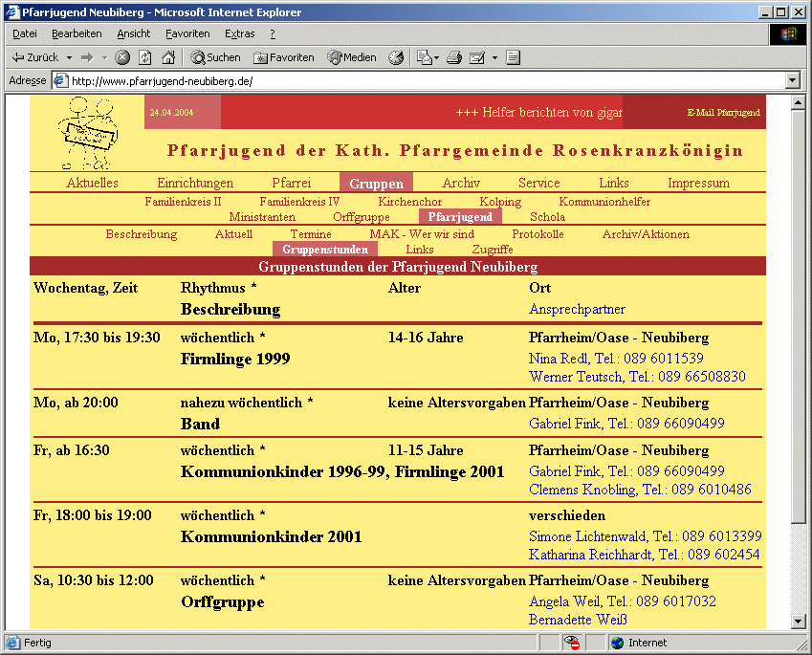Open the Extras menu

coord(239,33)
